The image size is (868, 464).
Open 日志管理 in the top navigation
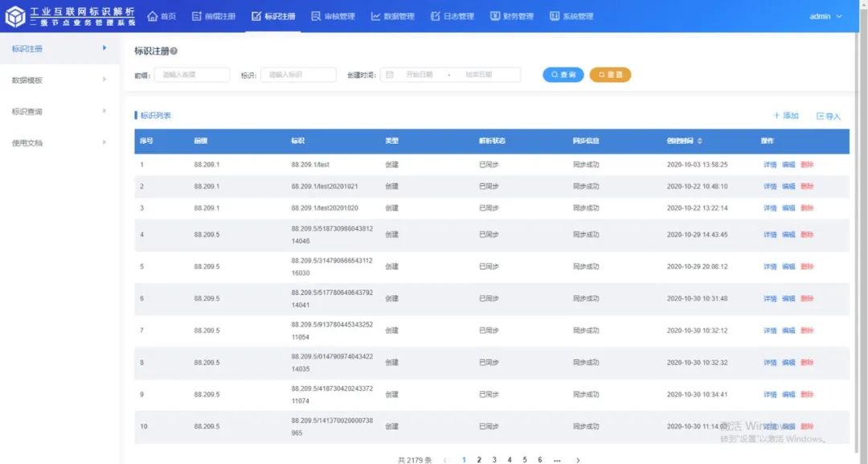[x=452, y=16]
